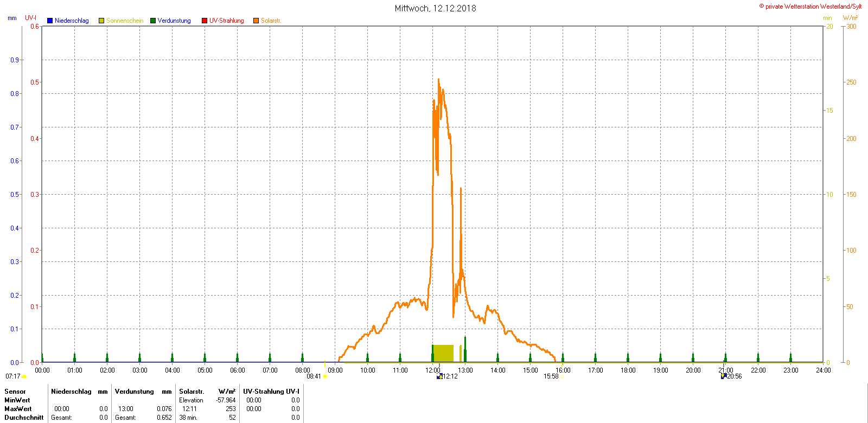Click the orange W/m² axis unit label
The height and width of the screenshot is (423, 868).
tap(850, 18)
